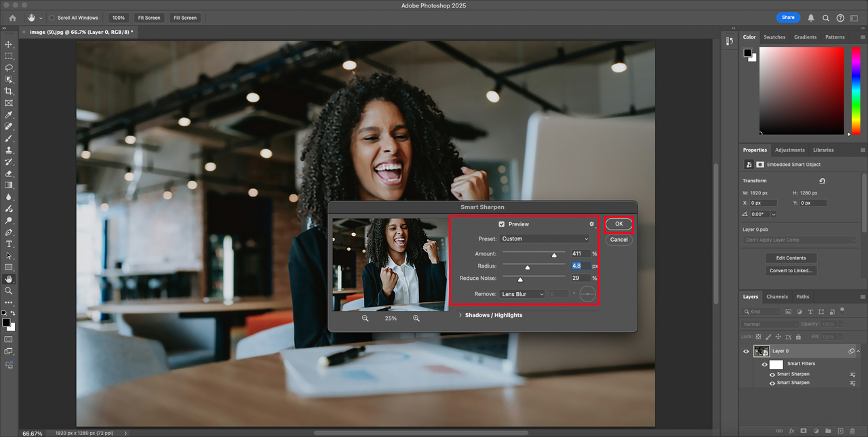Viewport: 868px width, 437px height.
Task: Select the Brush tool
Action: [9, 138]
